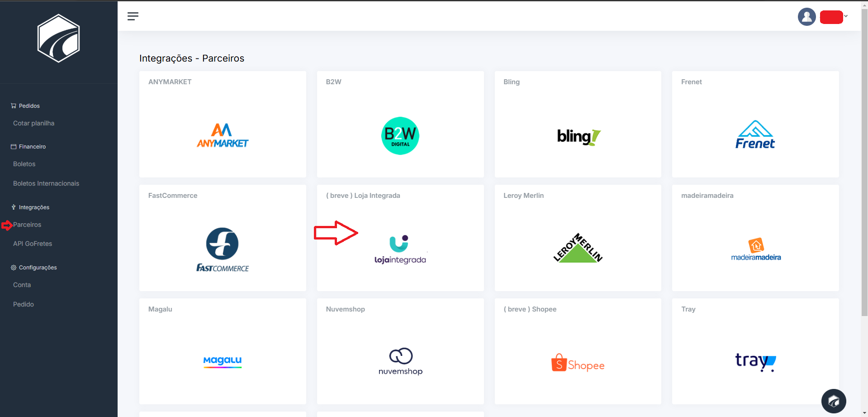Toggle the hamburger menu icon

coord(133,16)
